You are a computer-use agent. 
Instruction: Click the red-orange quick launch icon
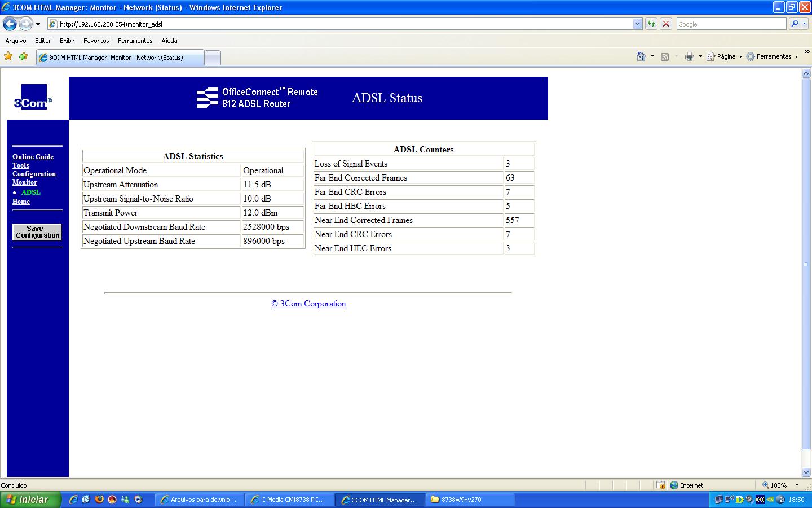112,500
